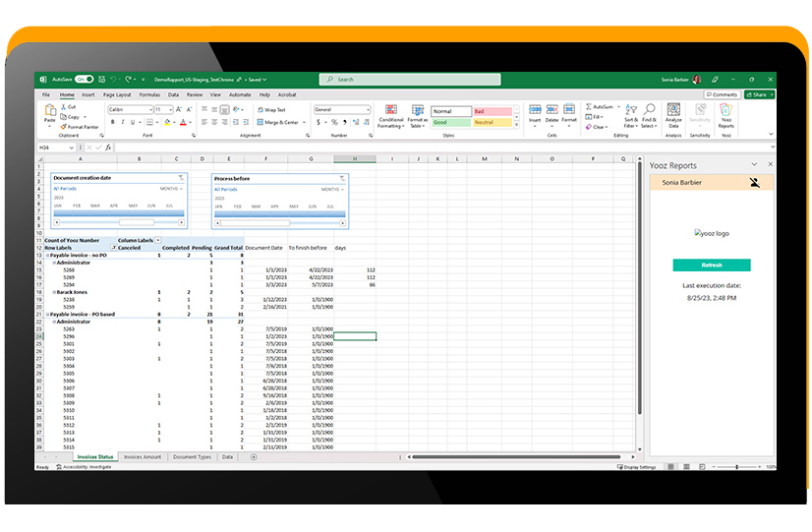Click the red font color A
The height and width of the screenshot is (532, 812).
183,122
